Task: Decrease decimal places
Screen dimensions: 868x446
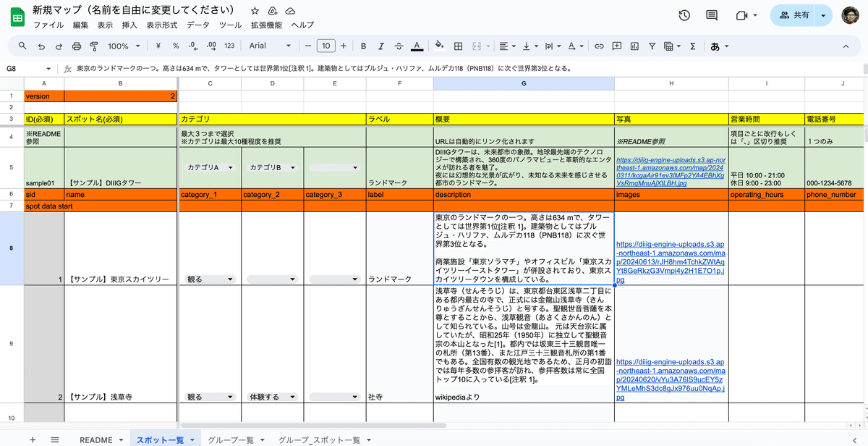Action: click(x=193, y=46)
